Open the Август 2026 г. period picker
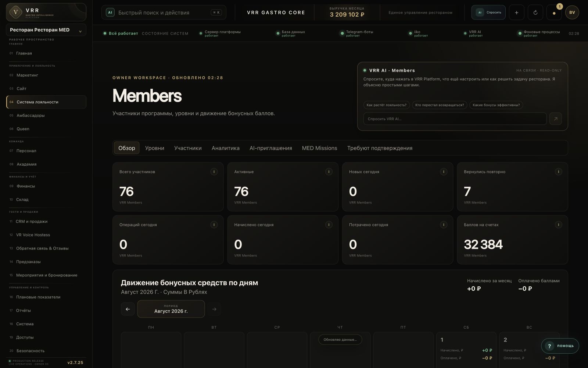This screenshot has width=588, height=368. click(x=171, y=309)
